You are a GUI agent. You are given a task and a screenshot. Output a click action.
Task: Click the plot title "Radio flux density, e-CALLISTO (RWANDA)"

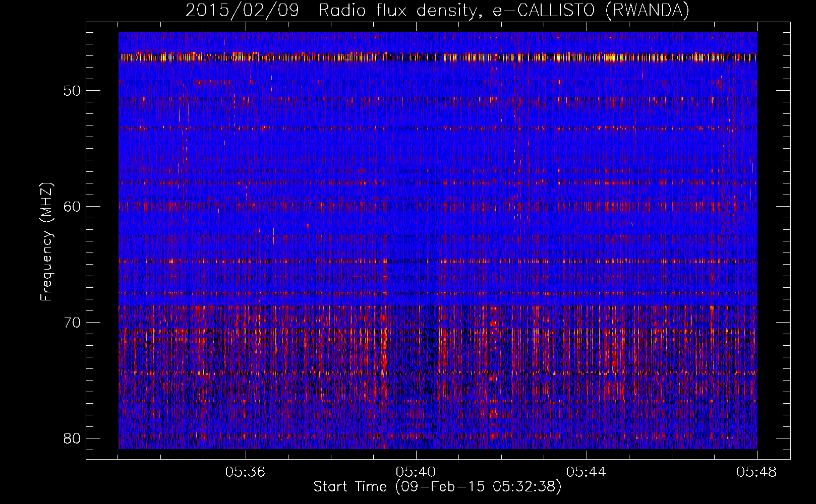504,10
